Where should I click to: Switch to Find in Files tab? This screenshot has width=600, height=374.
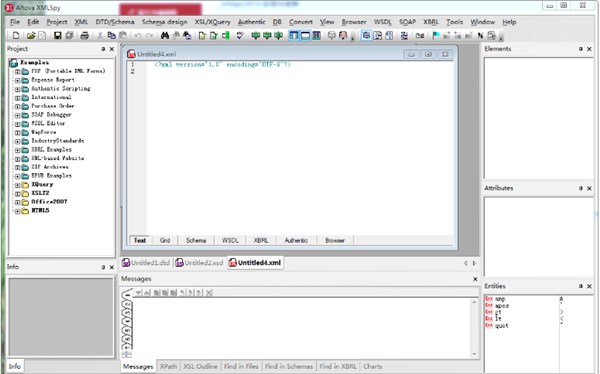(241, 366)
